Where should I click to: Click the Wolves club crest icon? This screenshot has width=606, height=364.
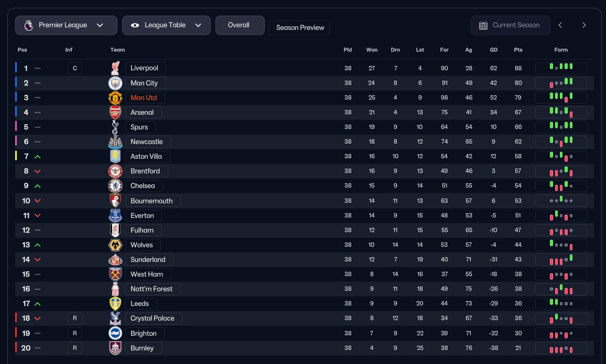pyautogui.click(x=115, y=245)
